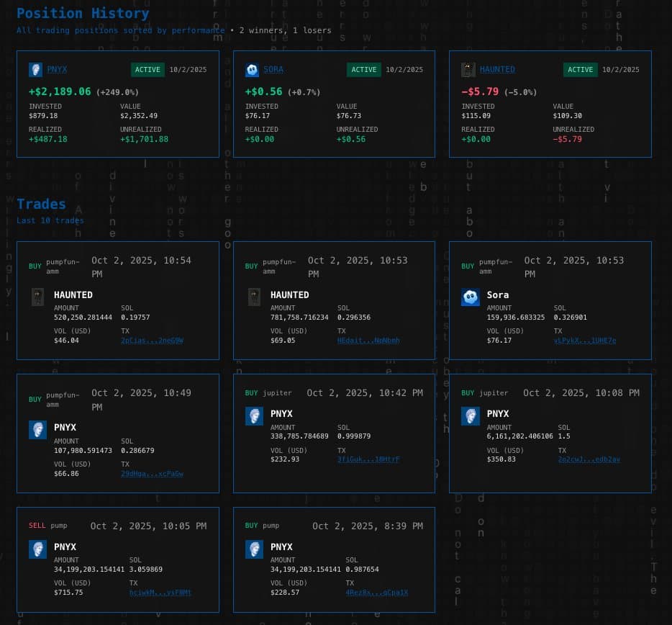The height and width of the screenshot is (625, 672).
Task: Click the SELL label on the pump trade
Action: tap(37, 526)
